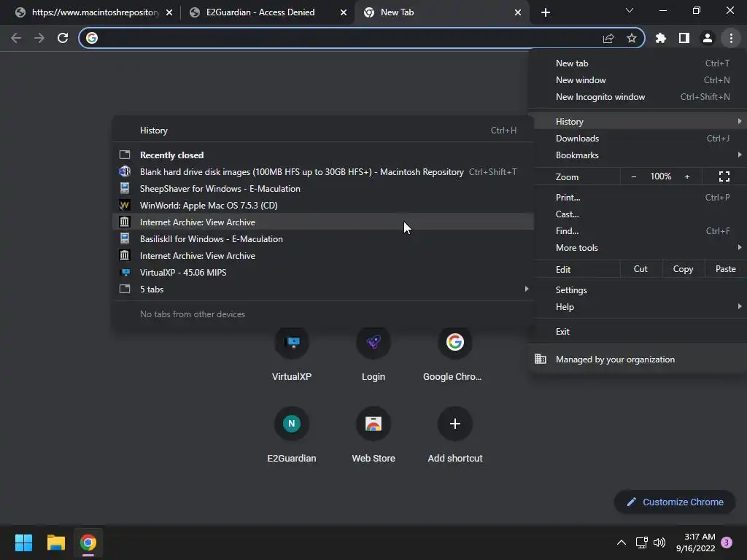Viewport: 747px width, 560px height.
Task: Open Downloads from the menu
Action: point(638,138)
